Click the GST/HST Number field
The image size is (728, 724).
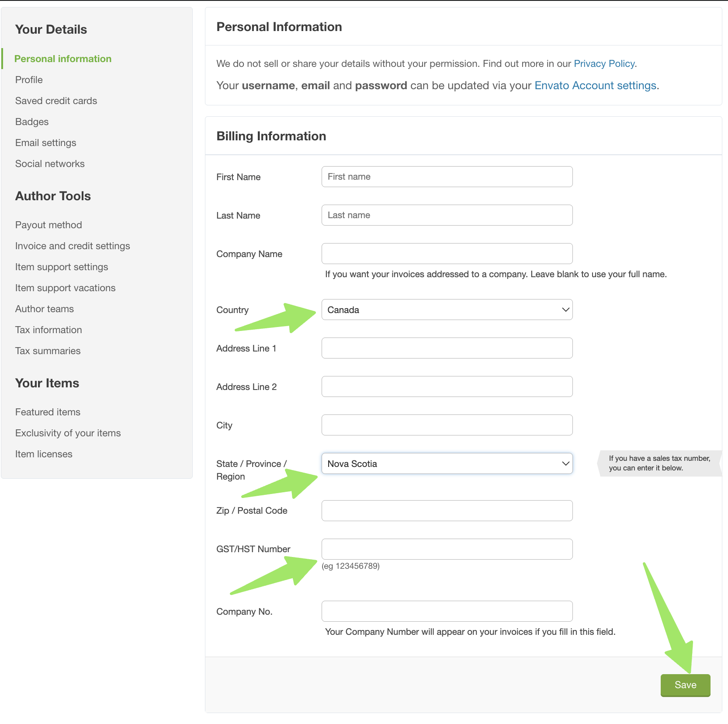(447, 549)
